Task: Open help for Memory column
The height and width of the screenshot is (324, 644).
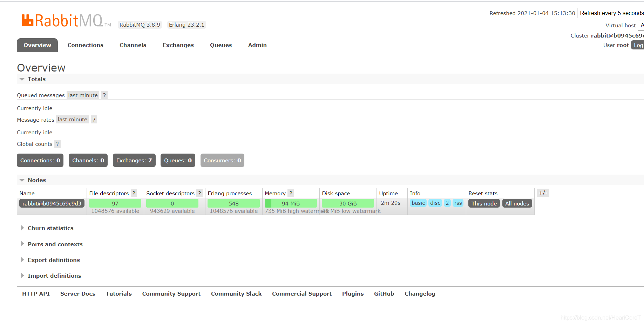Action: pyautogui.click(x=291, y=194)
